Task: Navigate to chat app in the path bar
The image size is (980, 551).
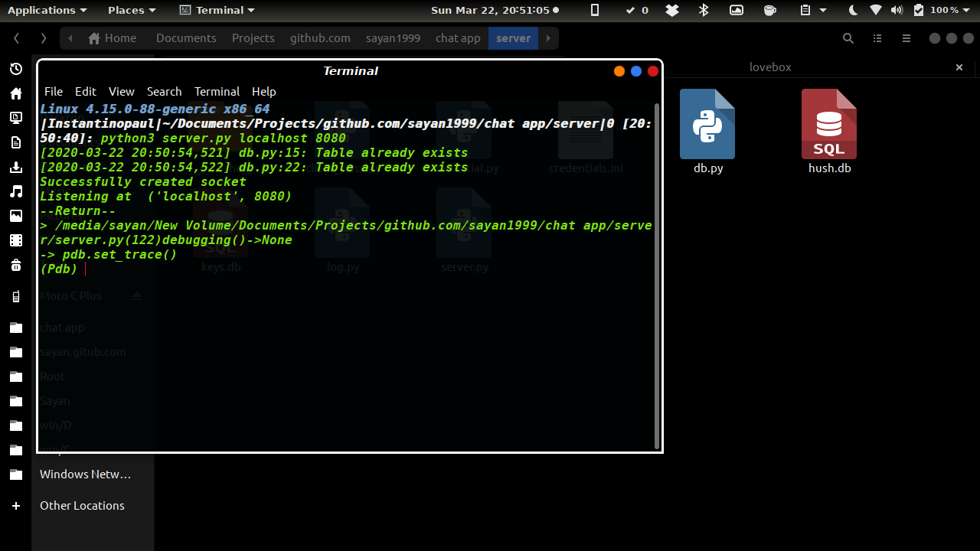Action: [x=458, y=38]
